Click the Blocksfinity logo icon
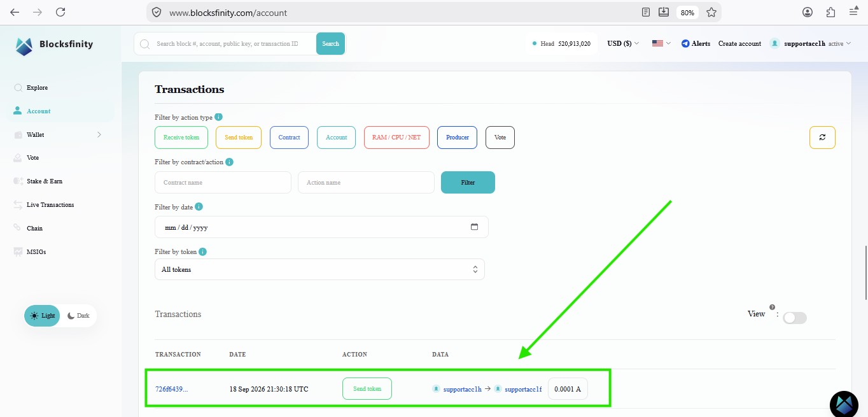868x417 pixels. 24,46
